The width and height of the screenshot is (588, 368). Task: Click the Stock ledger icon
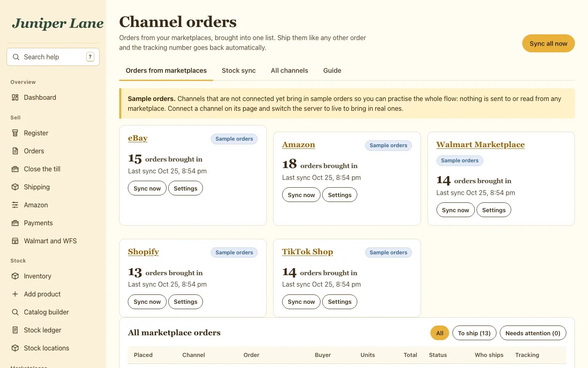pos(15,330)
